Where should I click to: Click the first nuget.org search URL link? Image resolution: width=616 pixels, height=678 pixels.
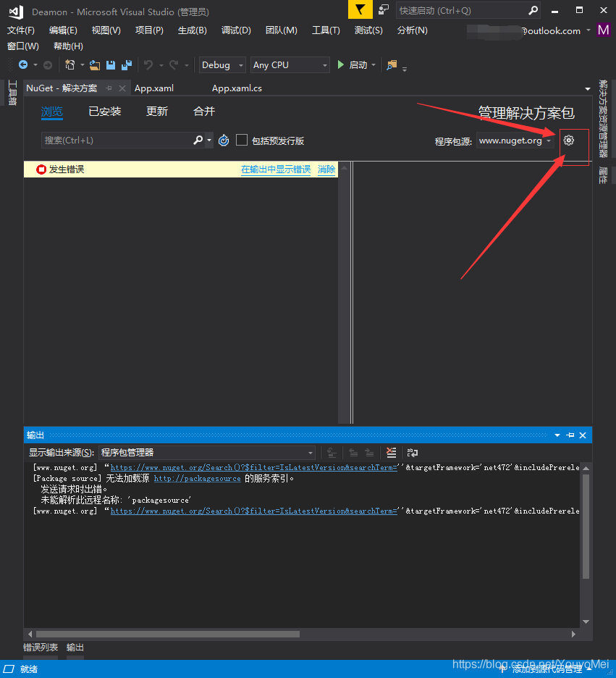coord(254,467)
